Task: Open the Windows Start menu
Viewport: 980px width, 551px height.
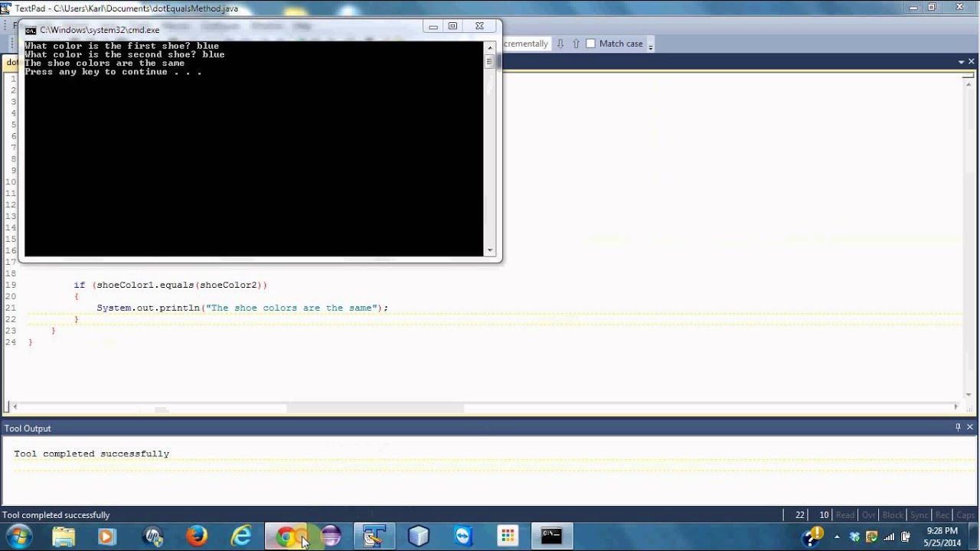Action: [x=18, y=536]
